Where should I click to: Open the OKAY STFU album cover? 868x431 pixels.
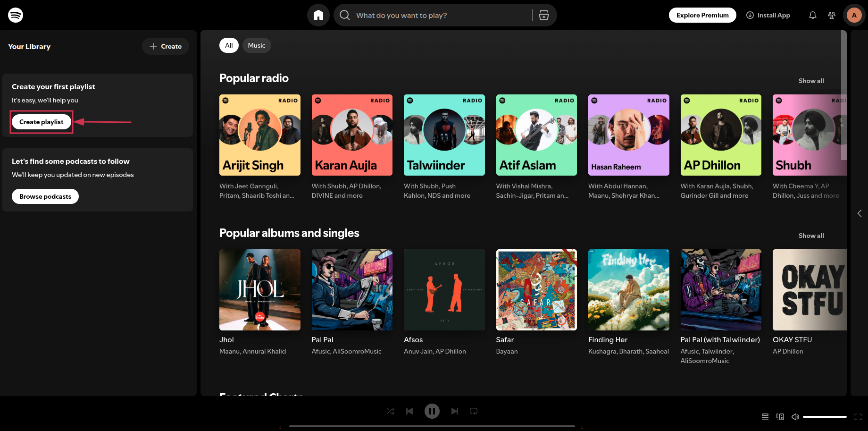point(810,290)
